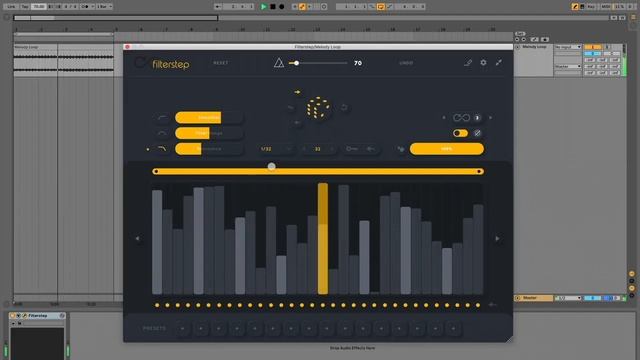Image resolution: width=640 pixels, height=360 pixels.
Task: Toggle the Filterstep device activator in device chain
Action: 12,316
